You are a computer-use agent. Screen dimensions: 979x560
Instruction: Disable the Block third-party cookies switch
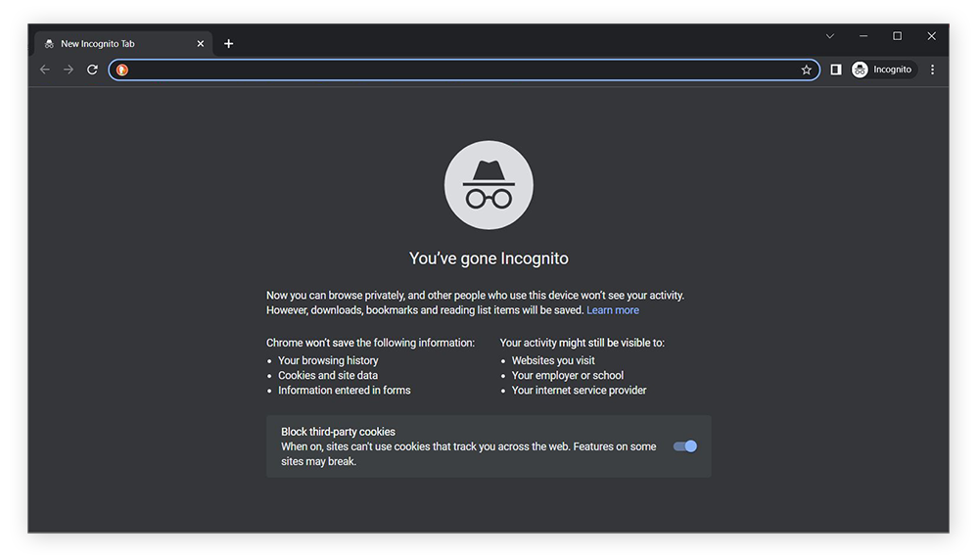pos(685,446)
